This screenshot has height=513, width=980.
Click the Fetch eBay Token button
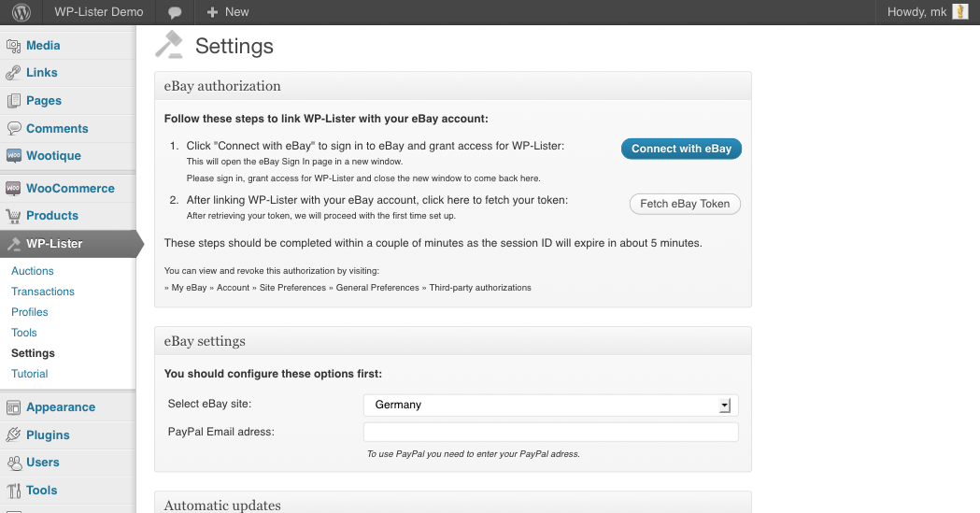pos(685,204)
